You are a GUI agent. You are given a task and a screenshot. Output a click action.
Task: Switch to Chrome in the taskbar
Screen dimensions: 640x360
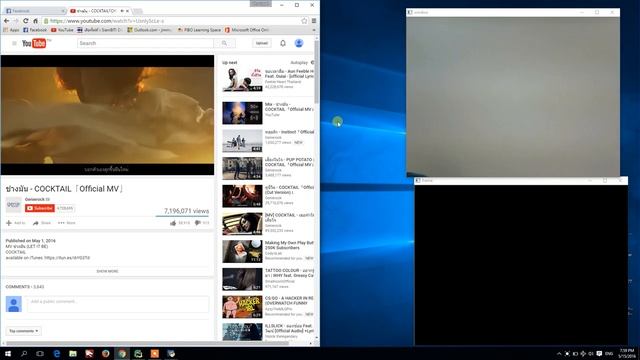122,353
